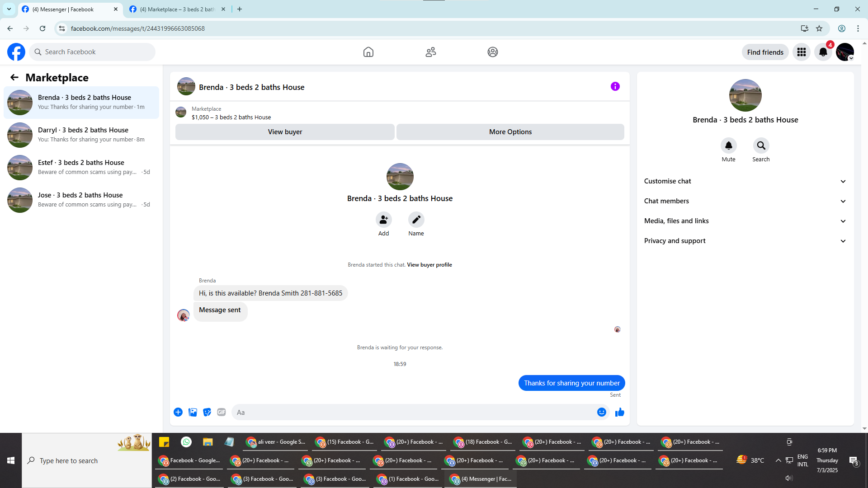The image size is (868, 488).
Task: Click the More Options button
Action: (x=510, y=132)
